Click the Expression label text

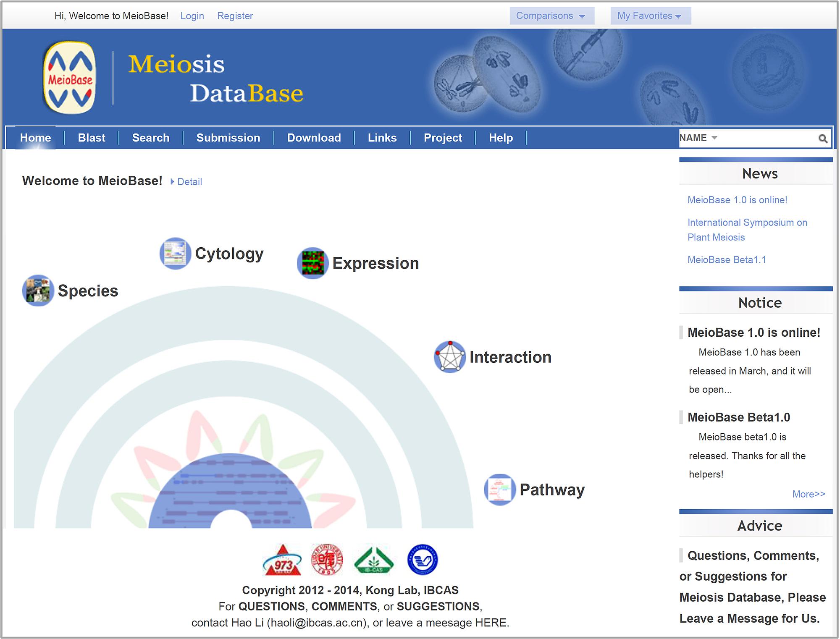tap(376, 264)
